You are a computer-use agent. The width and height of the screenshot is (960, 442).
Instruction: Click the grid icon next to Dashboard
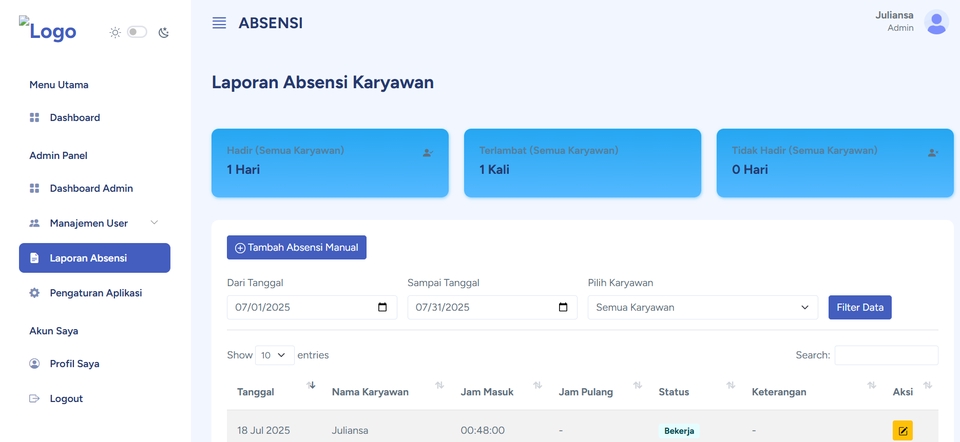tap(34, 118)
